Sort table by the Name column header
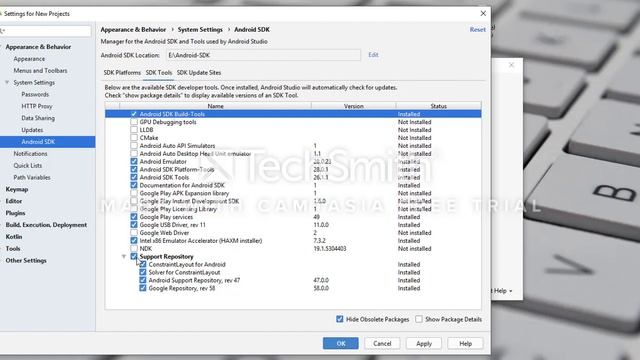The image size is (640, 360). click(216, 106)
